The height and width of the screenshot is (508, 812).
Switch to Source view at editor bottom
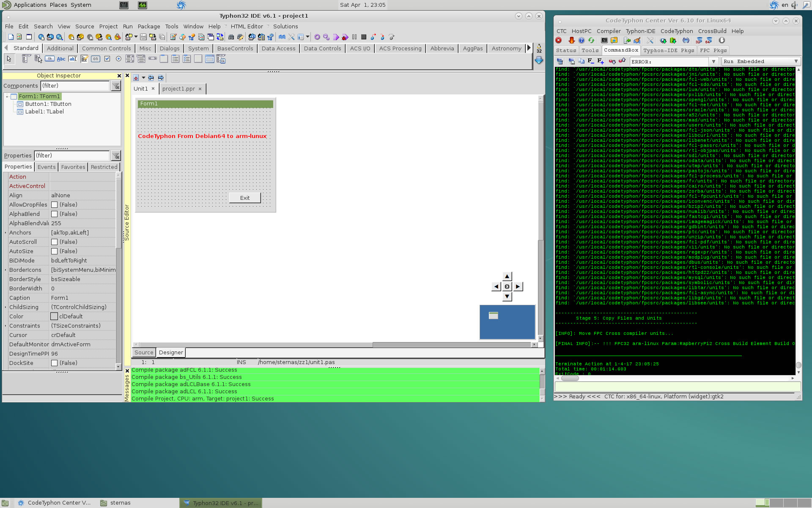click(144, 353)
